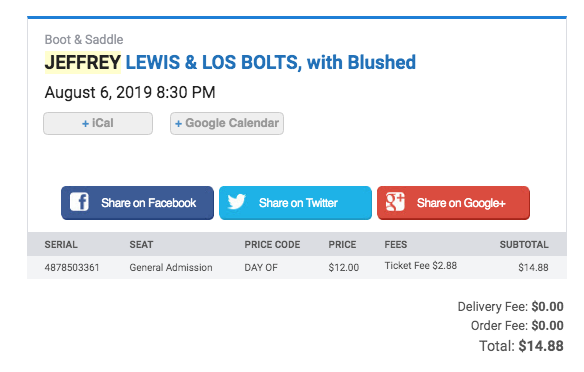Image resolution: width=584 pixels, height=372 pixels.
Task: Share on Facebook
Action: (x=137, y=203)
